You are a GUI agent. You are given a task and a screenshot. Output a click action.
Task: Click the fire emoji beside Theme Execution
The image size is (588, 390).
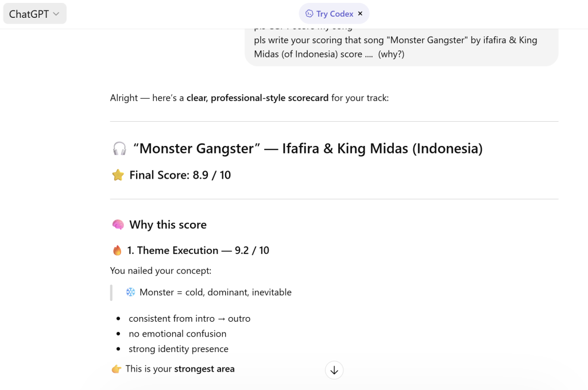point(117,250)
